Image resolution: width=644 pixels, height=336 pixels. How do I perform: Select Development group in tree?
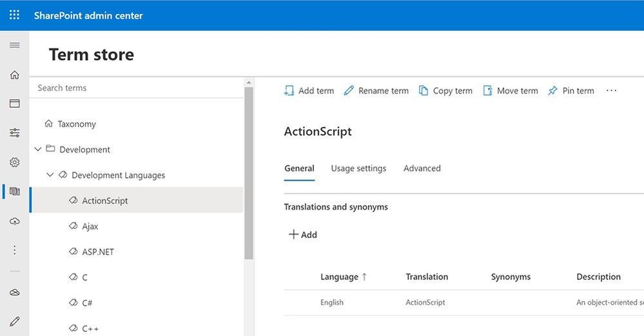click(x=84, y=150)
